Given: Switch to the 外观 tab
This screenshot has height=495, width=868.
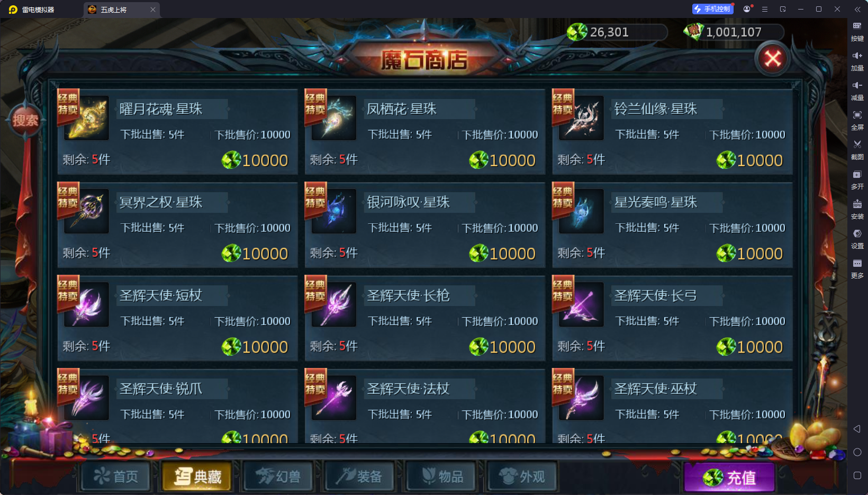Looking at the screenshot, I should (523, 476).
